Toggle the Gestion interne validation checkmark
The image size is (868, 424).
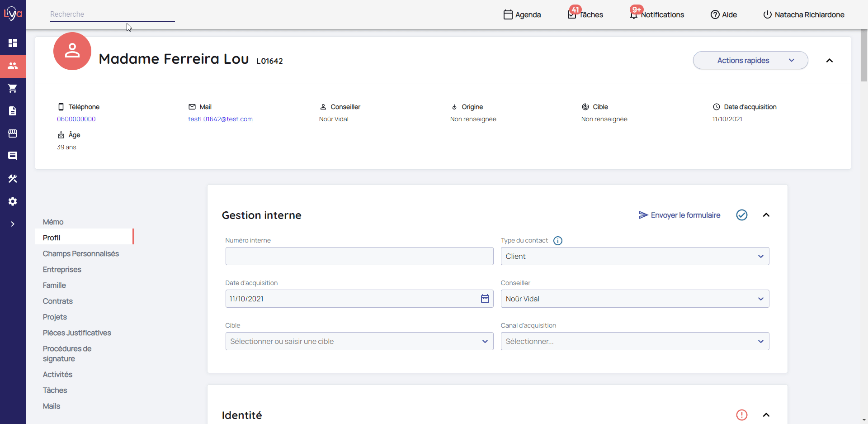741,215
